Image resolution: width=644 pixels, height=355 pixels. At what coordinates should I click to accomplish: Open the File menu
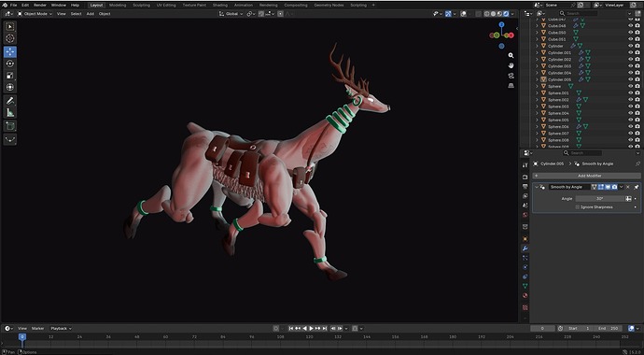point(14,5)
